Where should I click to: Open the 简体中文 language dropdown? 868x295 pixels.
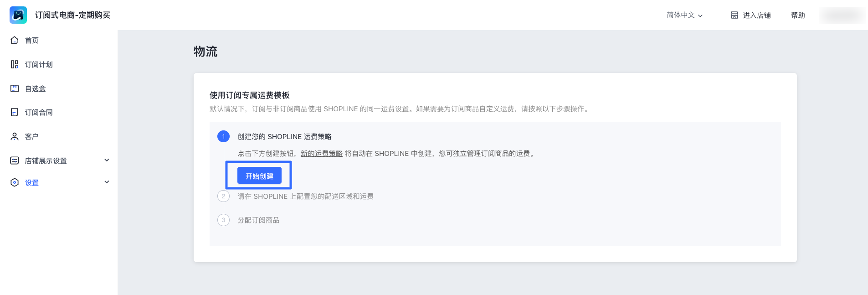[684, 15]
